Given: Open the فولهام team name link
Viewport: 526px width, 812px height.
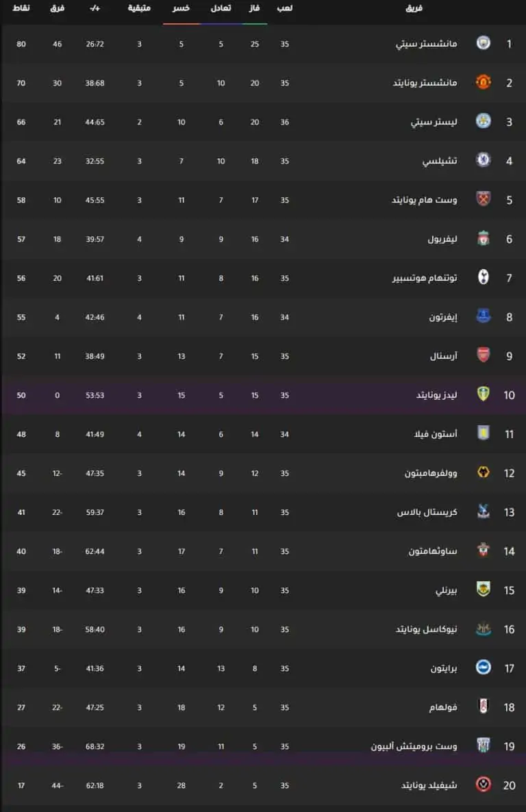Looking at the screenshot, I should point(443,707).
